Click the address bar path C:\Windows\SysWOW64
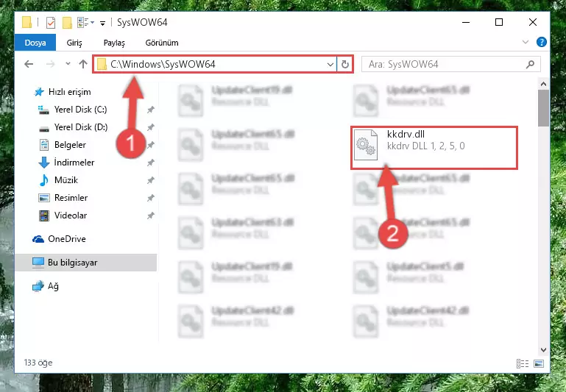The image size is (566, 392). [x=163, y=64]
